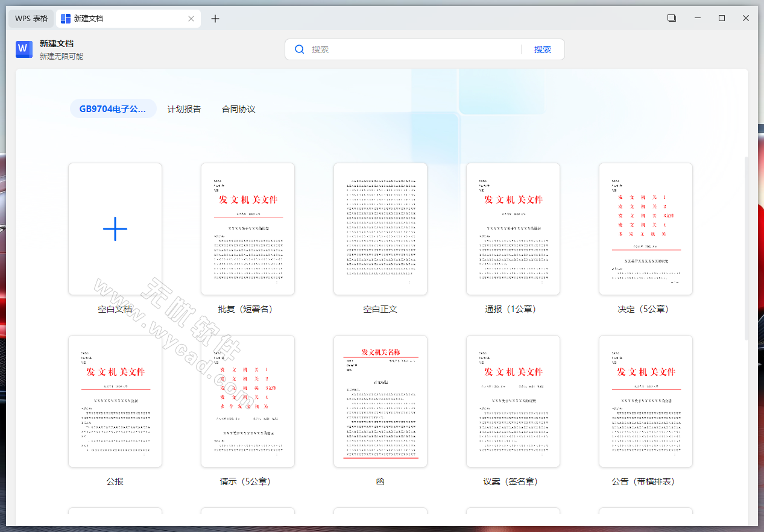The width and height of the screenshot is (764, 532).
Task: Select the GB9704电子公... category tab
Action: (x=113, y=109)
